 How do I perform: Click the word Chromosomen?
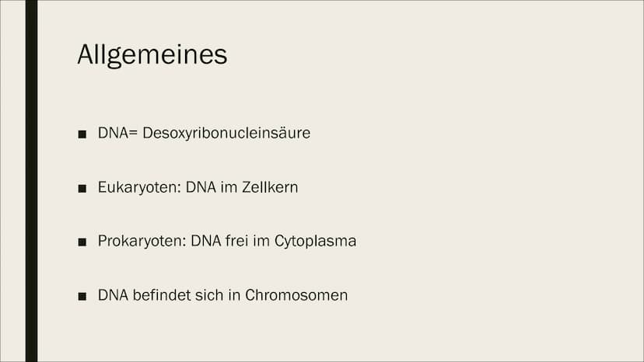tap(296, 295)
